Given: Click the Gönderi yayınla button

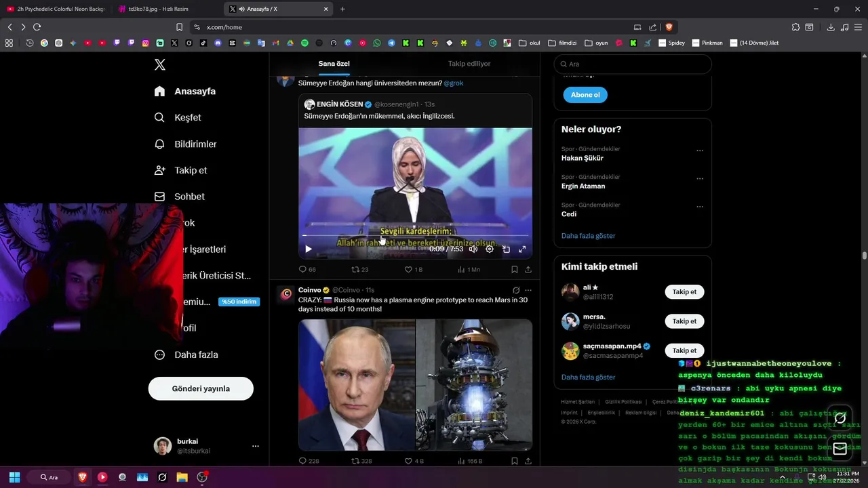Looking at the screenshot, I should click(201, 388).
